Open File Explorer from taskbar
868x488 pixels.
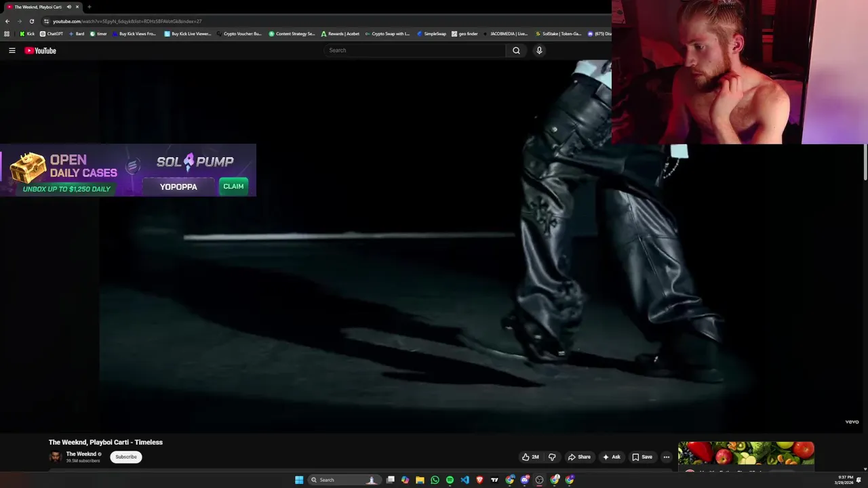coord(420,480)
